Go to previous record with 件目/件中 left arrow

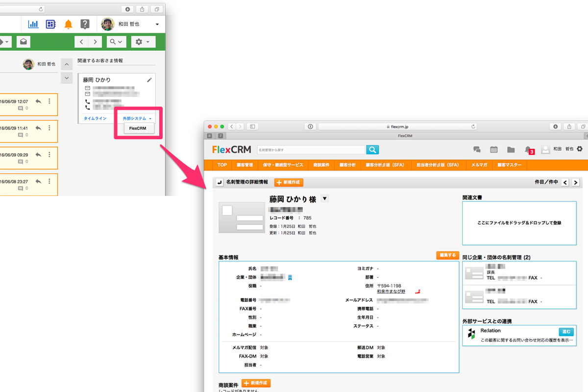[565, 182]
